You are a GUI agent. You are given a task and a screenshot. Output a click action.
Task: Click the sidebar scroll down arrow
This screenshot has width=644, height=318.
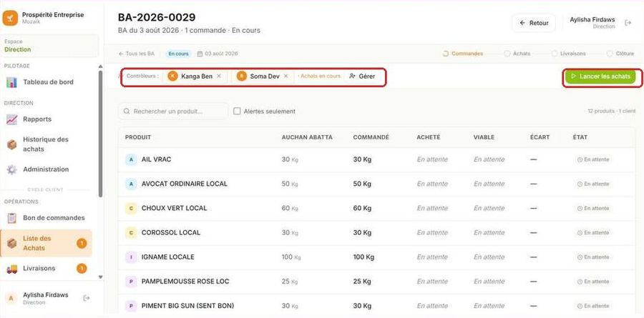tap(101, 277)
